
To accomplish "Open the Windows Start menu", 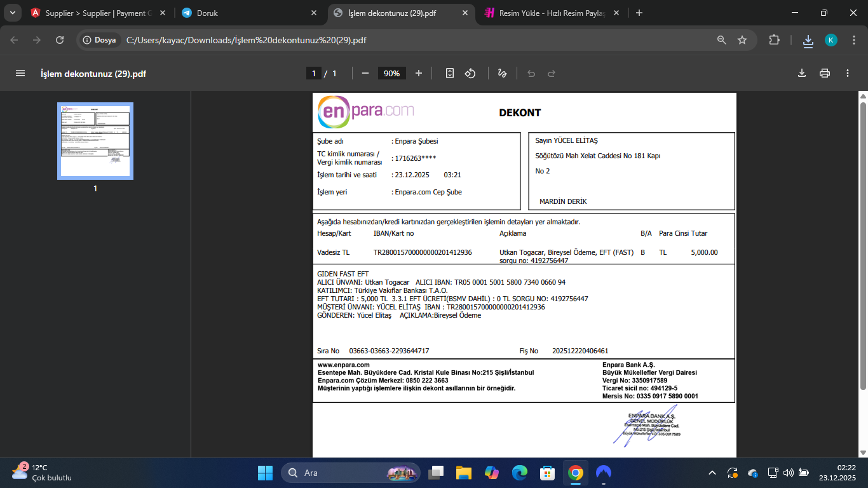I will coord(265,473).
